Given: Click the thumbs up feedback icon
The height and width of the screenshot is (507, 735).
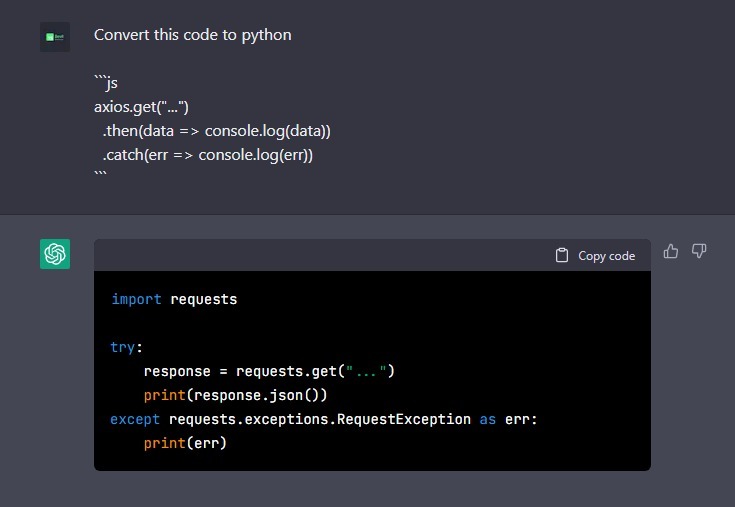Looking at the screenshot, I should (671, 251).
